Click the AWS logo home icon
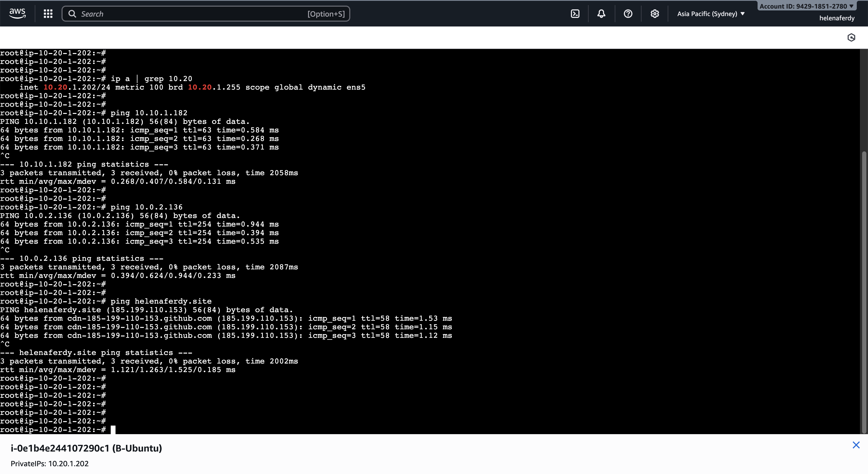 17,13
